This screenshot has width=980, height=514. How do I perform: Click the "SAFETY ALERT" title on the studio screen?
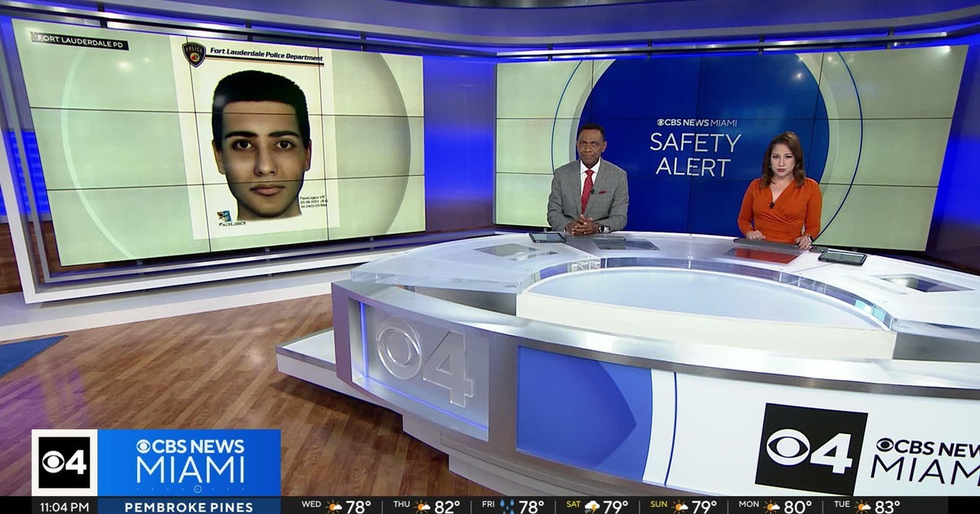695,154
